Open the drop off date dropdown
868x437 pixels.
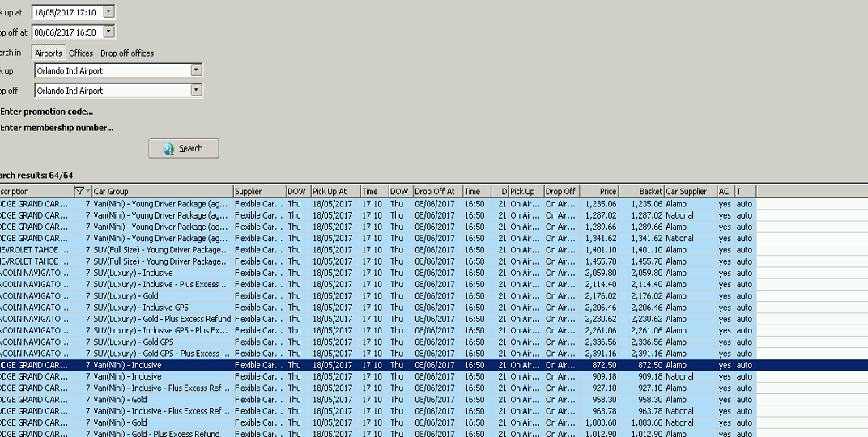point(109,32)
